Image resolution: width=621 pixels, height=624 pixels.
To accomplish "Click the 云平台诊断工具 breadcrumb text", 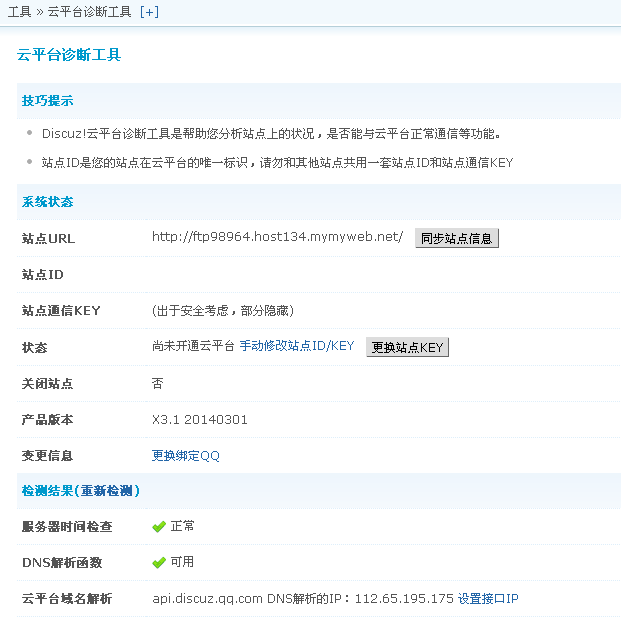I will [x=90, y=12].
